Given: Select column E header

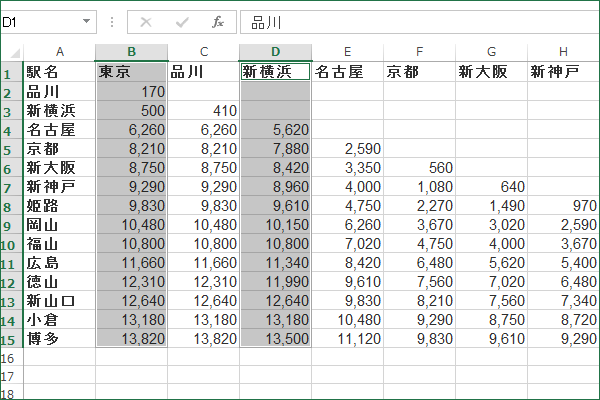Looking at the screenshot, I should [347, 52].
